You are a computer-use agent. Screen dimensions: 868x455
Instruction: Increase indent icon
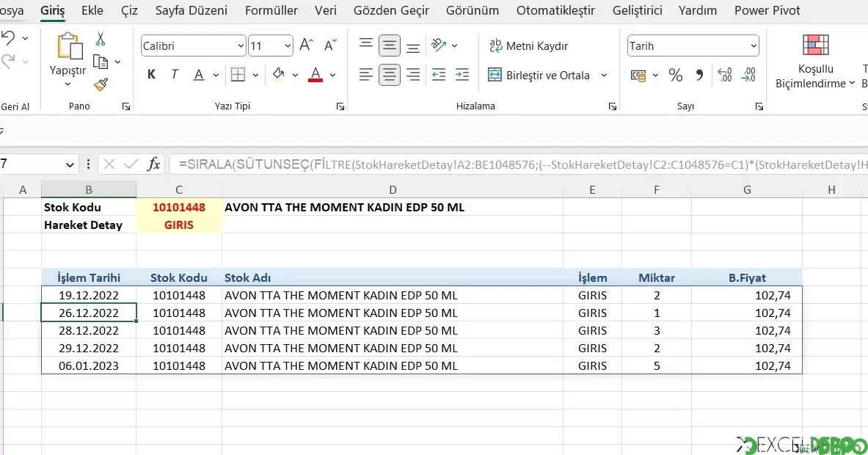click(x=462, y=75)
